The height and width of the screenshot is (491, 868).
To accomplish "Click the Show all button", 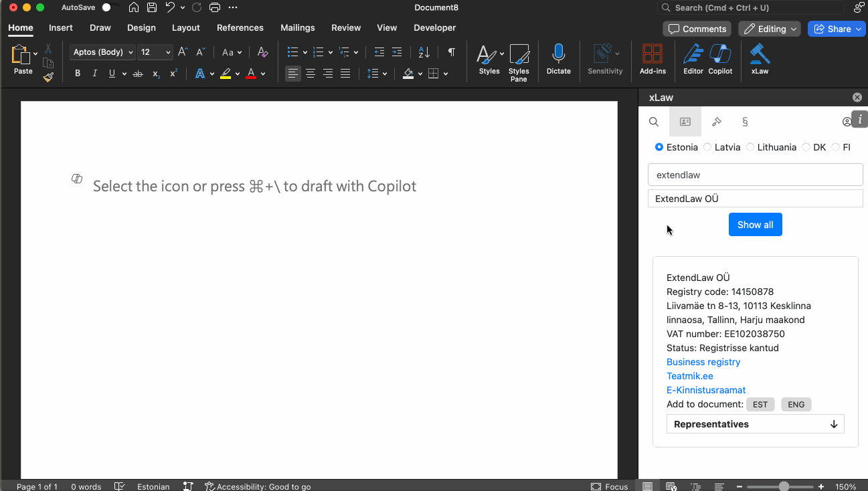I will pos(755,225).
